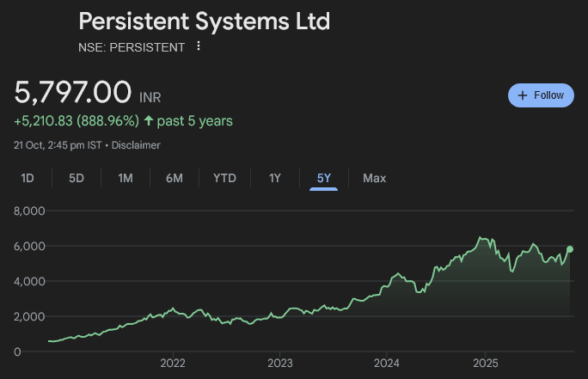Click the active 5Y tab

coord(323,178)
